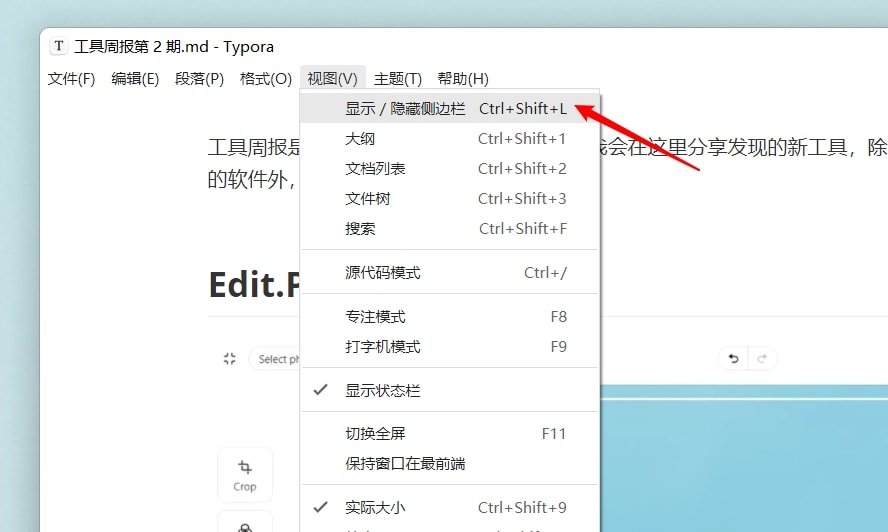Click the Typora app icon in title bar
Viewport: 888px width, 532px height.
click(x=59, y=46)
